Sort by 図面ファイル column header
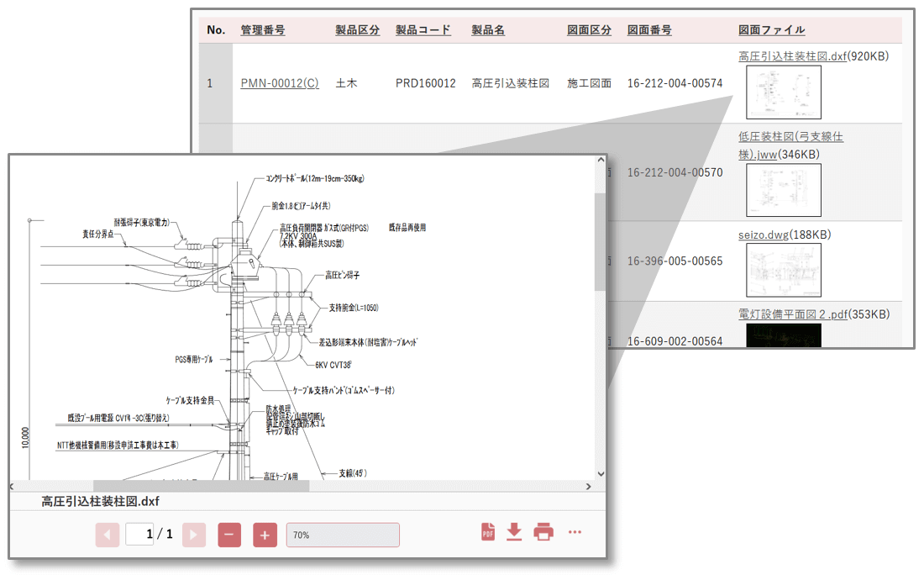Screen dimensions: 924x580 point(771,30)
